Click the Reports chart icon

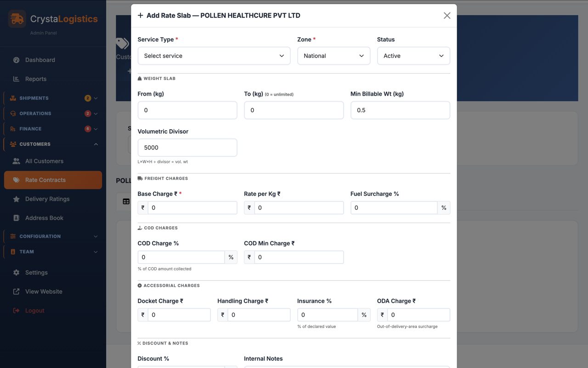(x=17, y=79)
